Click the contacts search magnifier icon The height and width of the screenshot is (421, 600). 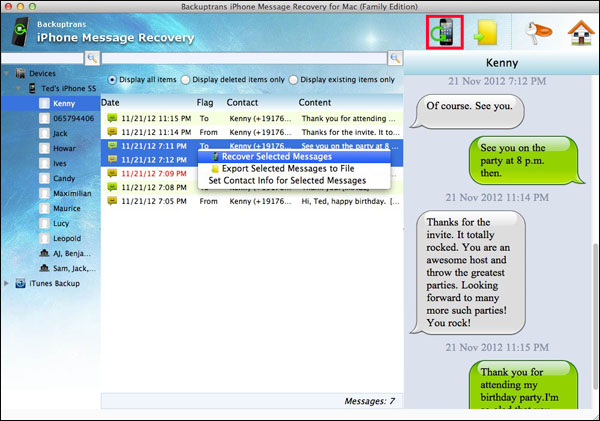tap(92, 58)
